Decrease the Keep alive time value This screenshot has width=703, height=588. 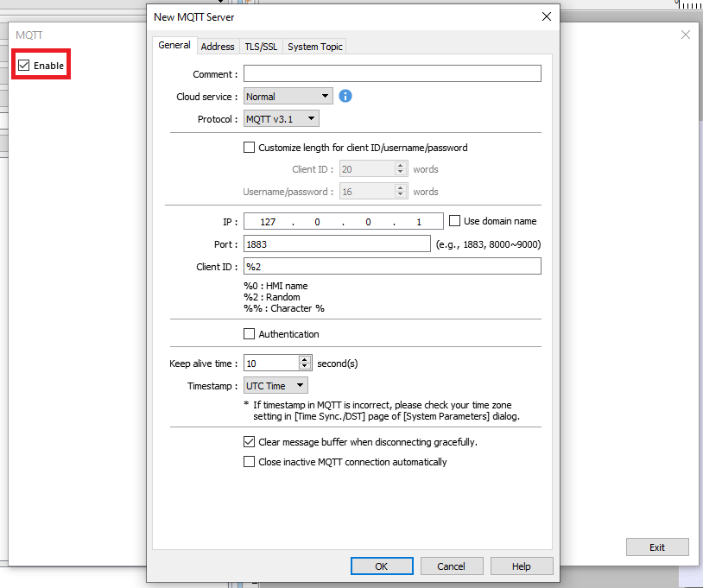[x=305, y=366]
